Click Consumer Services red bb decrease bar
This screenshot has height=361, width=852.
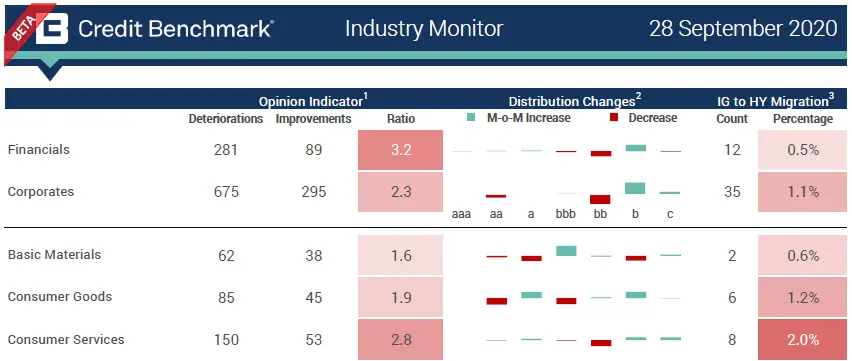[x=600, y=343]
